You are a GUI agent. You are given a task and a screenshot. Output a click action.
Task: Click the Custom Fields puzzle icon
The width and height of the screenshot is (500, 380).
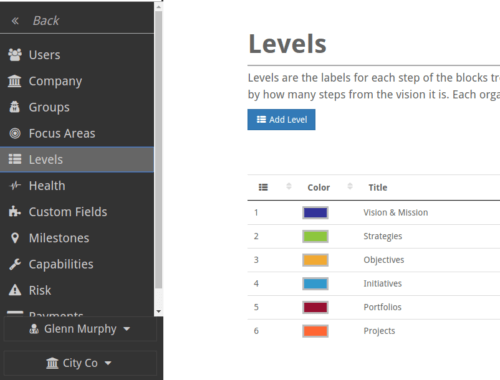(15, 212)
